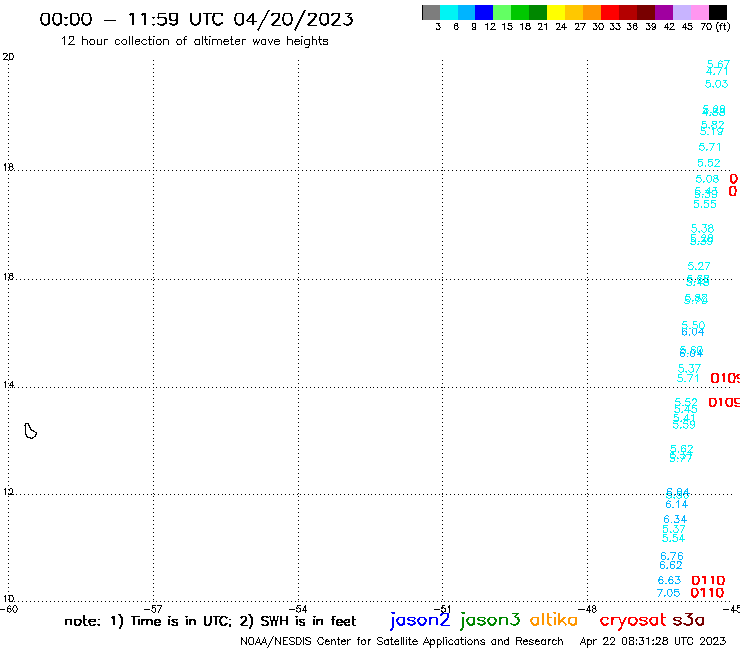Click the longitude axis label -57
Viewport: 740px width, 650px height.
[153, 609]
